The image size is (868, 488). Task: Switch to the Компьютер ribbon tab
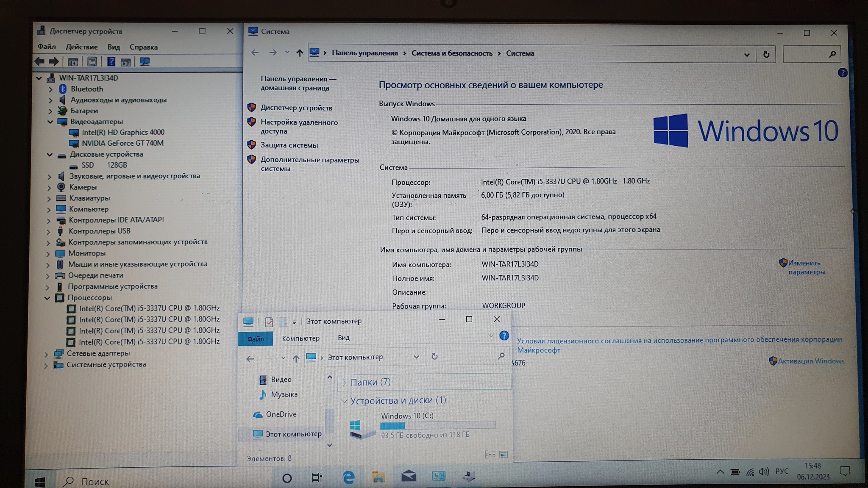(x=300, y=338)
